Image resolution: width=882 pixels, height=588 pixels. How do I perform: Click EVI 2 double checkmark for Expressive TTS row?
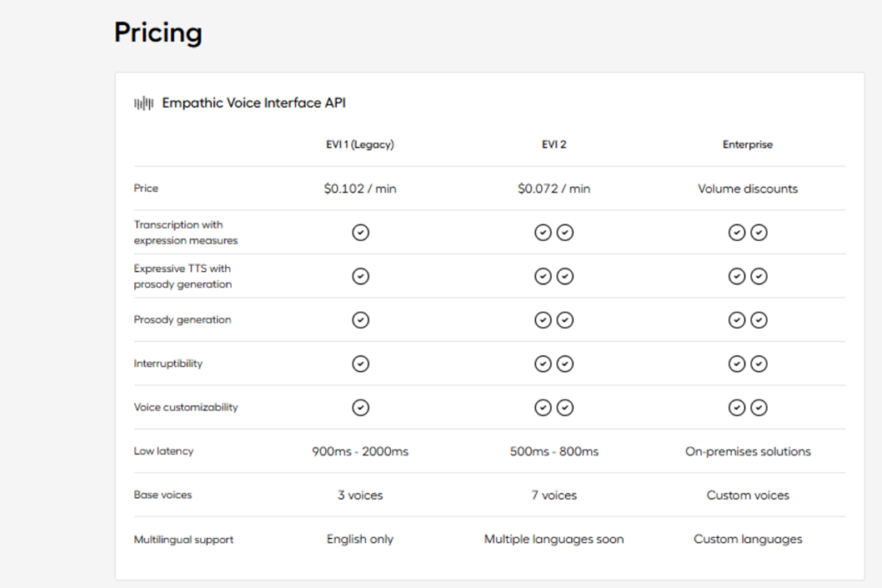[554, 276]
